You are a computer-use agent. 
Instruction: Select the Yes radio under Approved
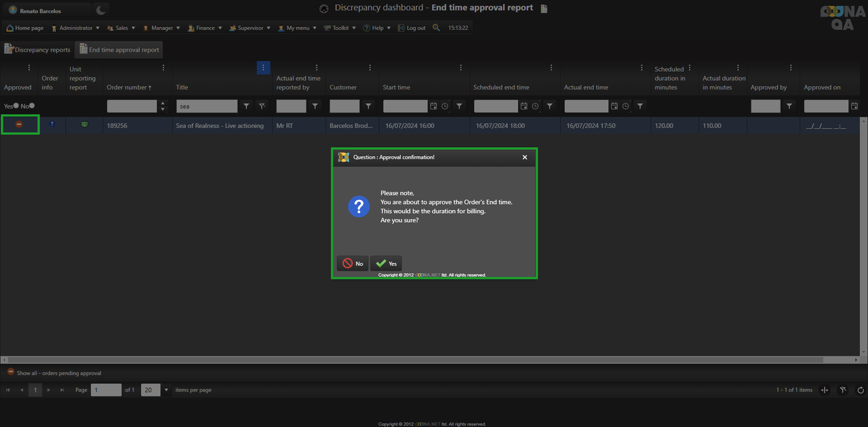[x=16, y=106]
